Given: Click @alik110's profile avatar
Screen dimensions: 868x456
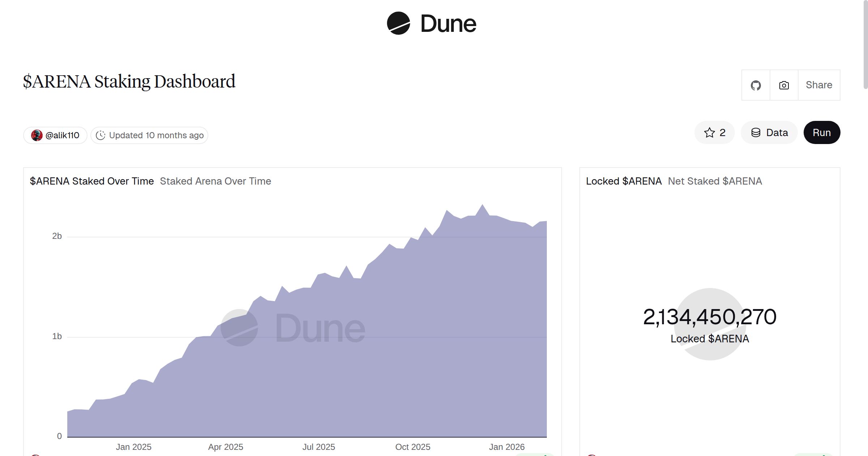Looking at the screenshot, I should click(38, 135).
